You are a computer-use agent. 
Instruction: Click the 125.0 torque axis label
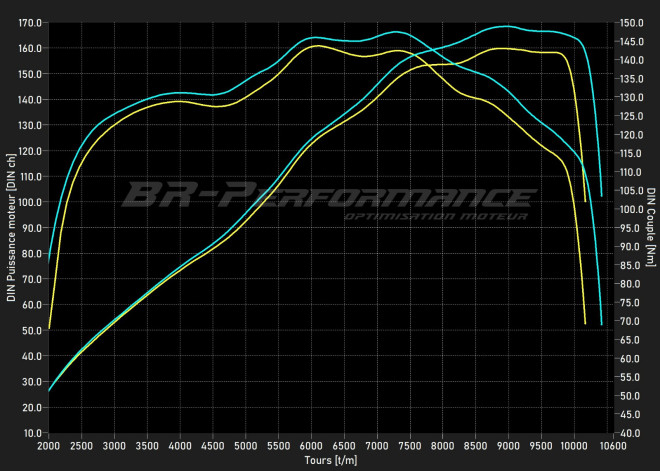tap(631, 116)
